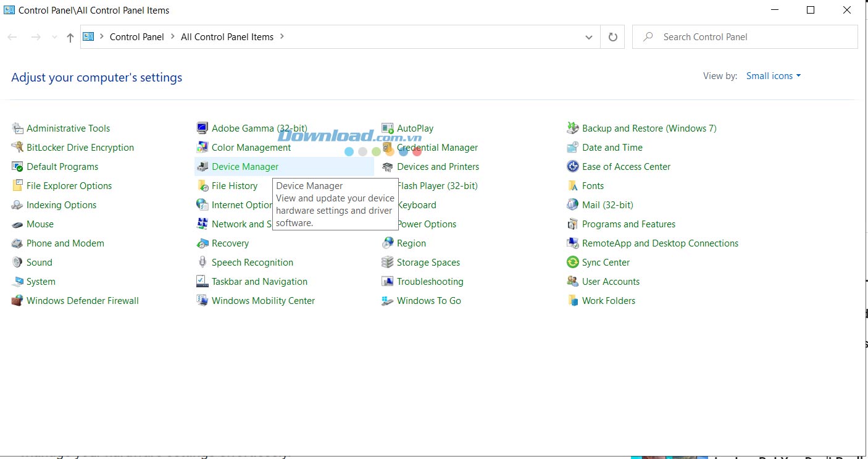Click the Storage Spaces icon
This screenshot has height=459, width=868.
tap(388, 263)
